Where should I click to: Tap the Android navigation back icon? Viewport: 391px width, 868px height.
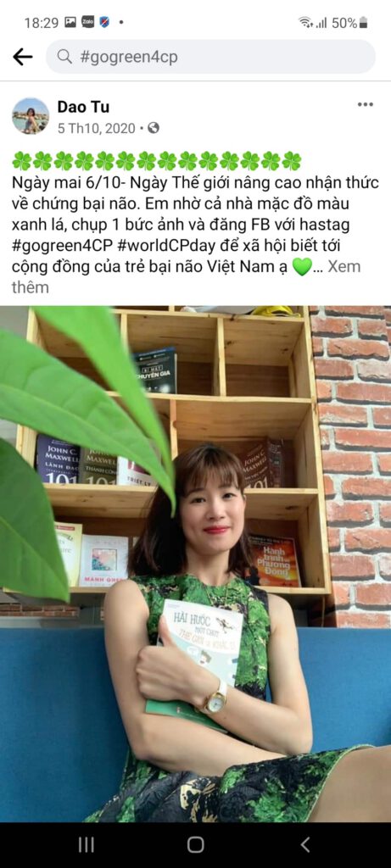click(x=305, y=844)
